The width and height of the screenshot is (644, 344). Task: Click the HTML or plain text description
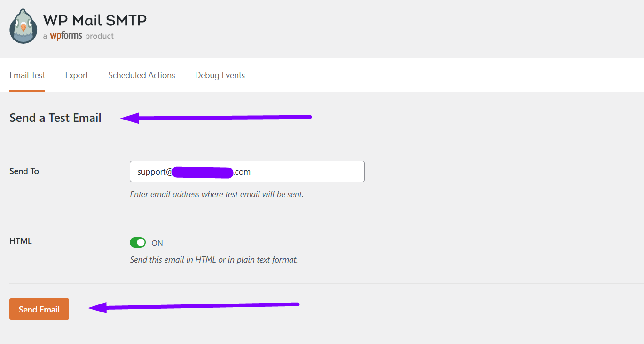pos(214,260)
